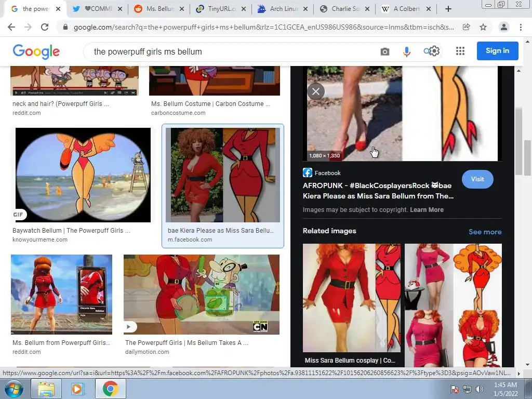The width and height of the screenshot is (532, 399).
Task: Click the main page vertical scrollbar
Action: click(528, 157)
